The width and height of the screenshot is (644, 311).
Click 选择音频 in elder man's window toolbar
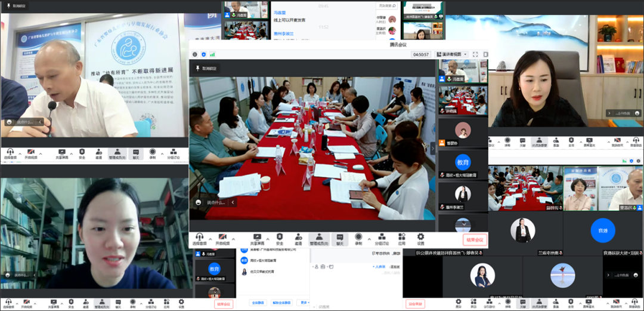pyautogui.click(x=11, y=154)
